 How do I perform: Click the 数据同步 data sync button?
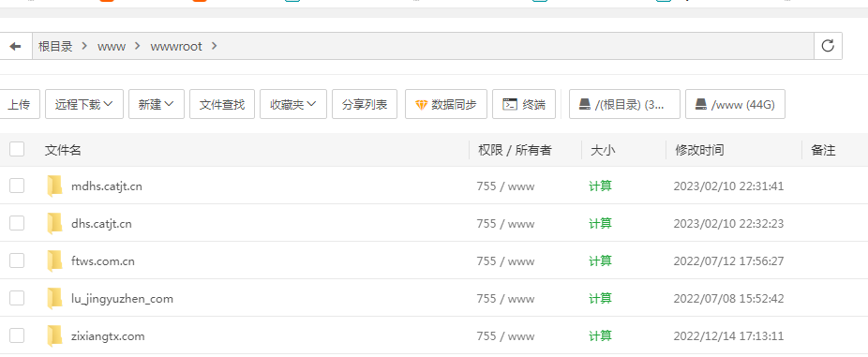tap(445, 104)
